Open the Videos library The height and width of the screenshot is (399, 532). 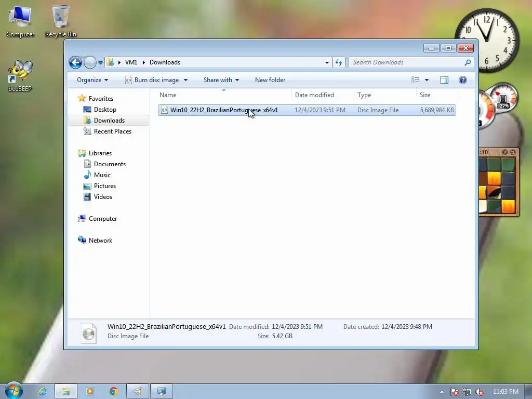point(103,197)
